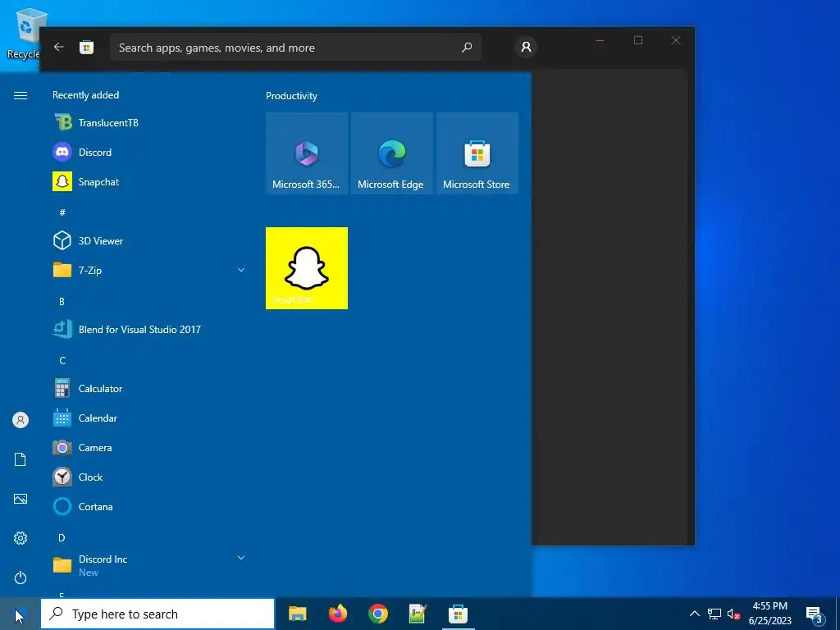Focus the taskbar Type here to search box
Viewport: 840px width, 630px height.
point(157,614)
